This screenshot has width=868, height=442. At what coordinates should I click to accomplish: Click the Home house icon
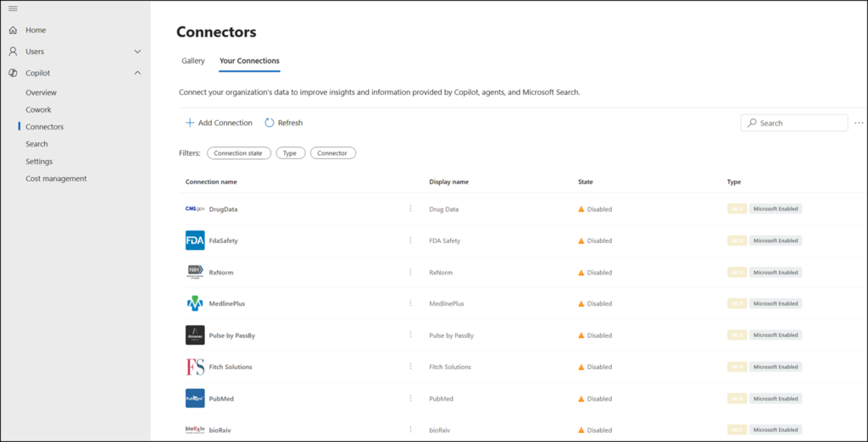point(13,30)
